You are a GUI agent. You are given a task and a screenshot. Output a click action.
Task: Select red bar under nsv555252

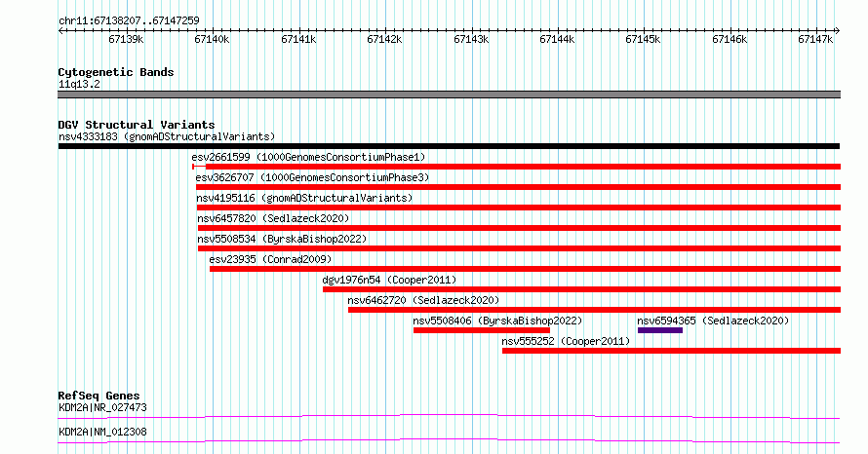coord(671,351)
